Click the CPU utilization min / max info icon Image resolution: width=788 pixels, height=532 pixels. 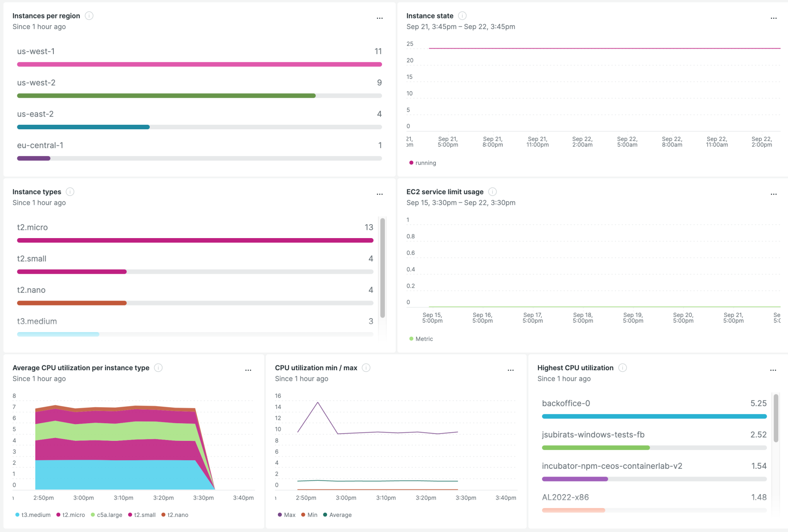point(366,368)
